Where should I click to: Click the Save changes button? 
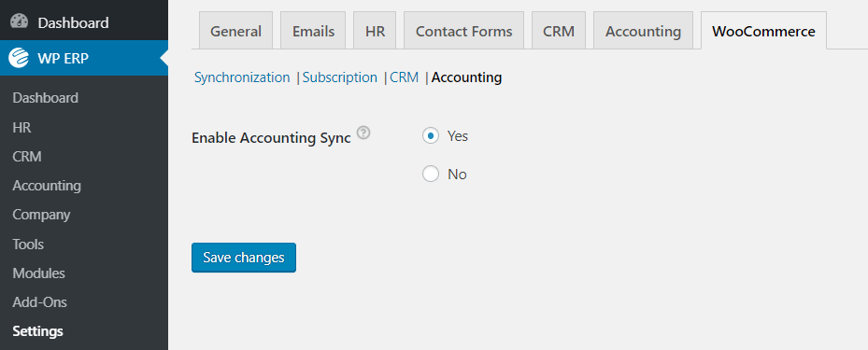pos(244,258)
